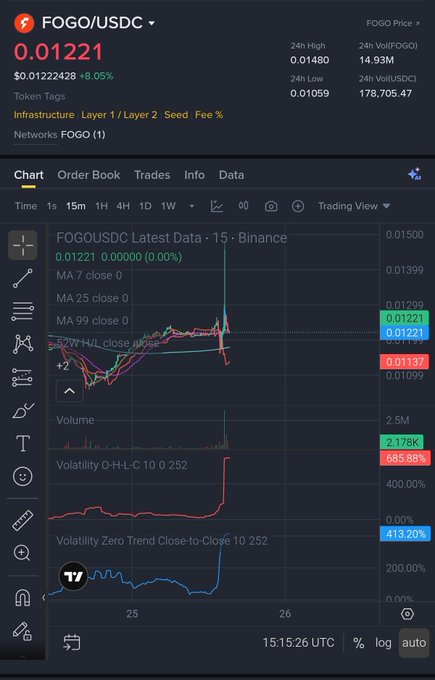Select the trend line drawing tool
Image resolution: width=435 pixels, height=680 pixels.
point(23,278)
